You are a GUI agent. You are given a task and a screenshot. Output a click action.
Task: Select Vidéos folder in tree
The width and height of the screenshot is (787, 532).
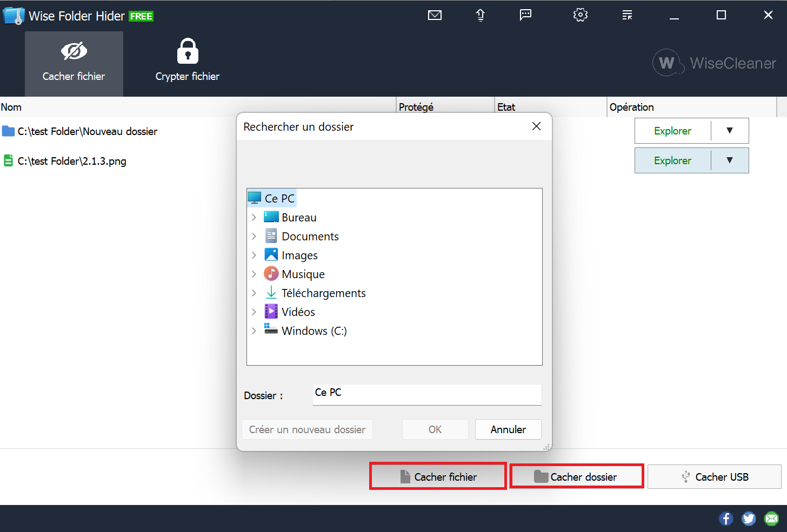[289, 312]
